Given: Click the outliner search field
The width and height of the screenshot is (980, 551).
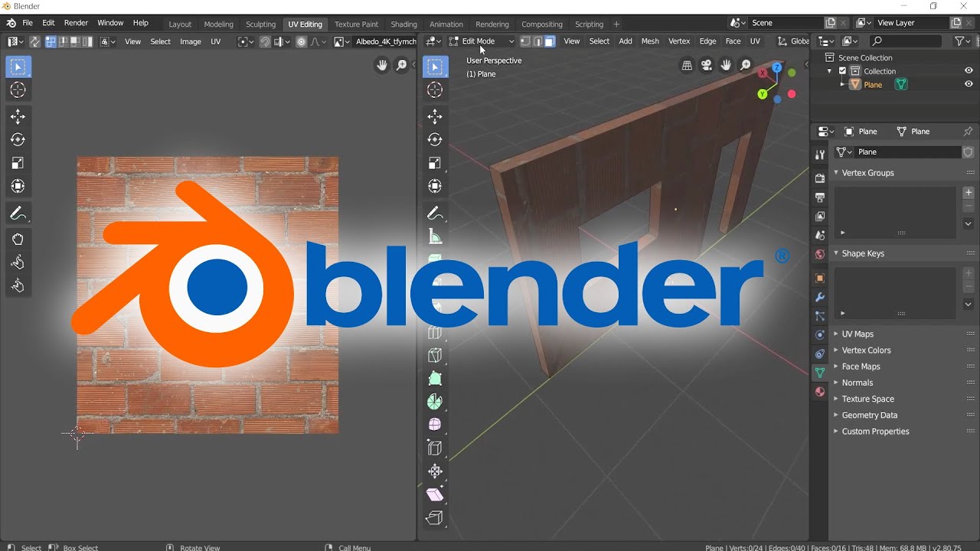Looking at the screenshot, I should (906, 41).
